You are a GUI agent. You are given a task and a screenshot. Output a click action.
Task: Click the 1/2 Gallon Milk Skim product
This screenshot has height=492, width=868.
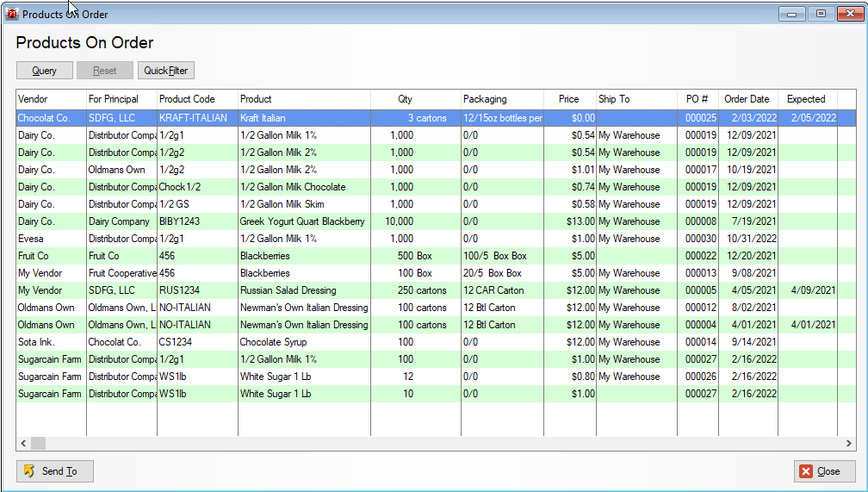click(305, 204)
